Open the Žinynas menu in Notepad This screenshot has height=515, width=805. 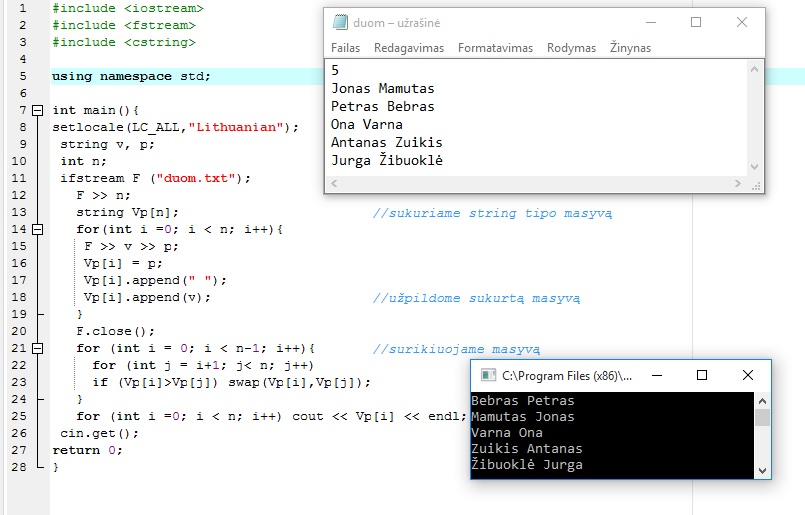click(630, 48)
